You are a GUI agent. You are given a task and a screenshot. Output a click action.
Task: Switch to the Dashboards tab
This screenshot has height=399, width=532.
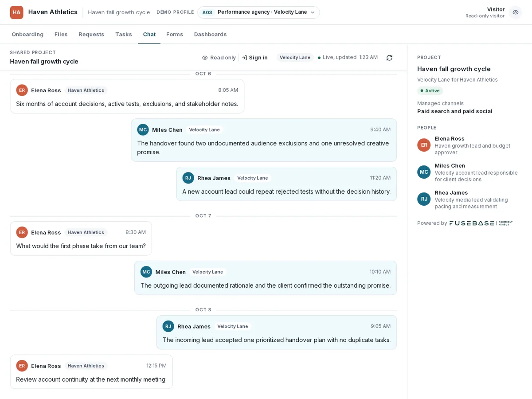(210, 34)
